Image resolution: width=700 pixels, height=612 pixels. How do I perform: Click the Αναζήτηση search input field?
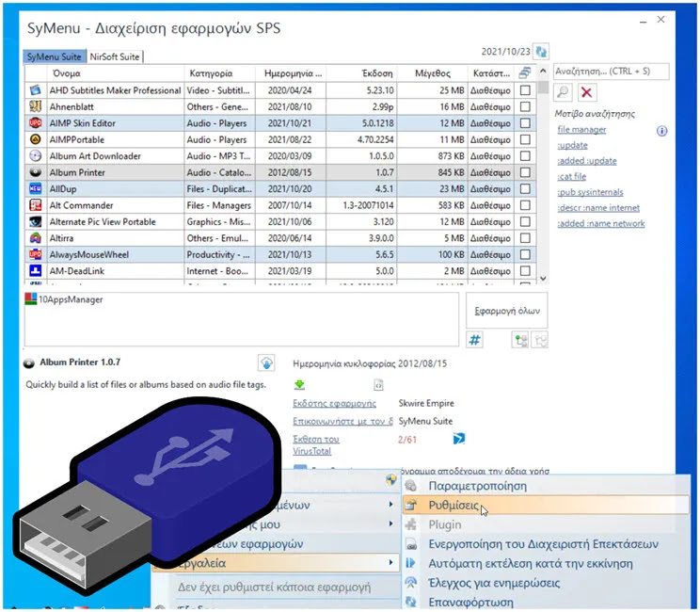(x=612, y=71)
